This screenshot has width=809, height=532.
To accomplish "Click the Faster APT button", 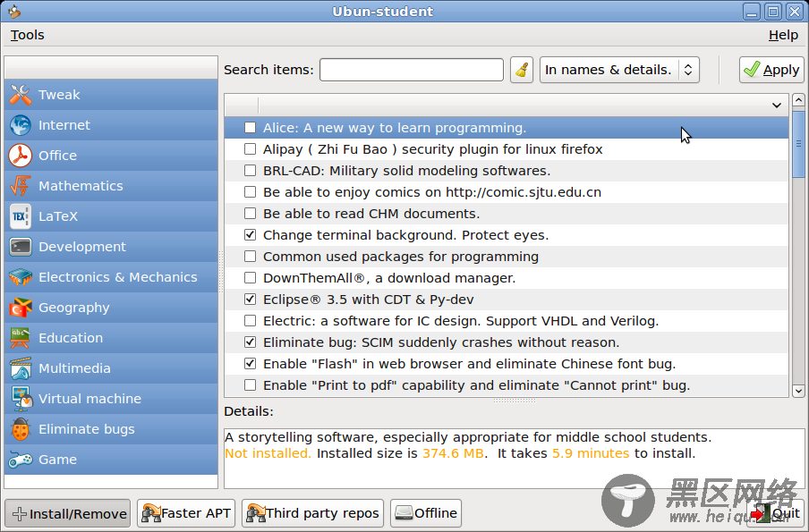I will point(186,513).
